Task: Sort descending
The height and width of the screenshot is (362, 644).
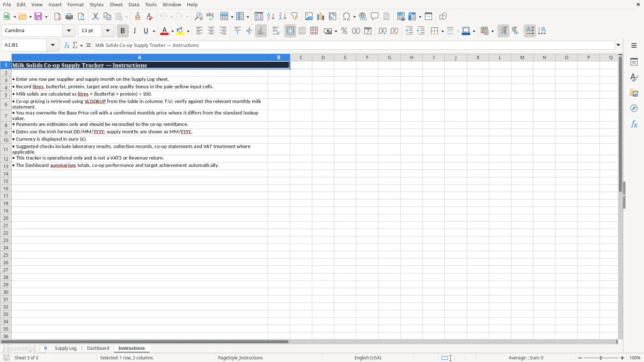Action: click(x=283, y=17)
